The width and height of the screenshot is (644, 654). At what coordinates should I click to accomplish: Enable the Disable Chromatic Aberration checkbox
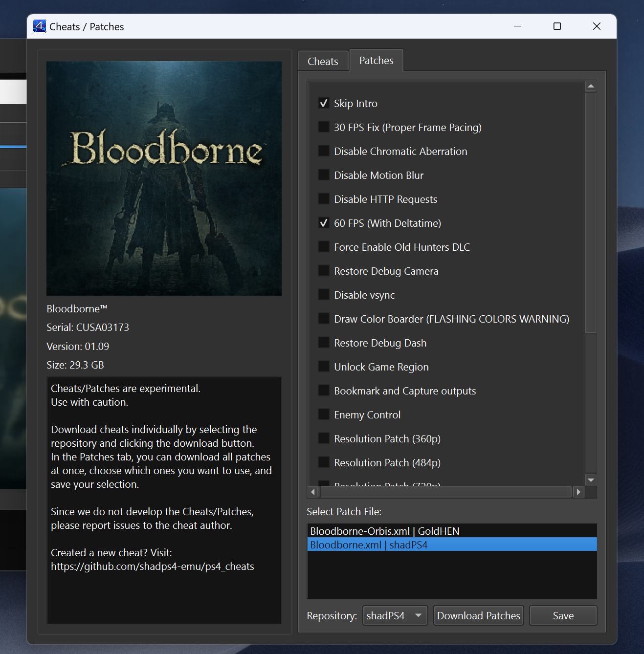coord(324,151)
